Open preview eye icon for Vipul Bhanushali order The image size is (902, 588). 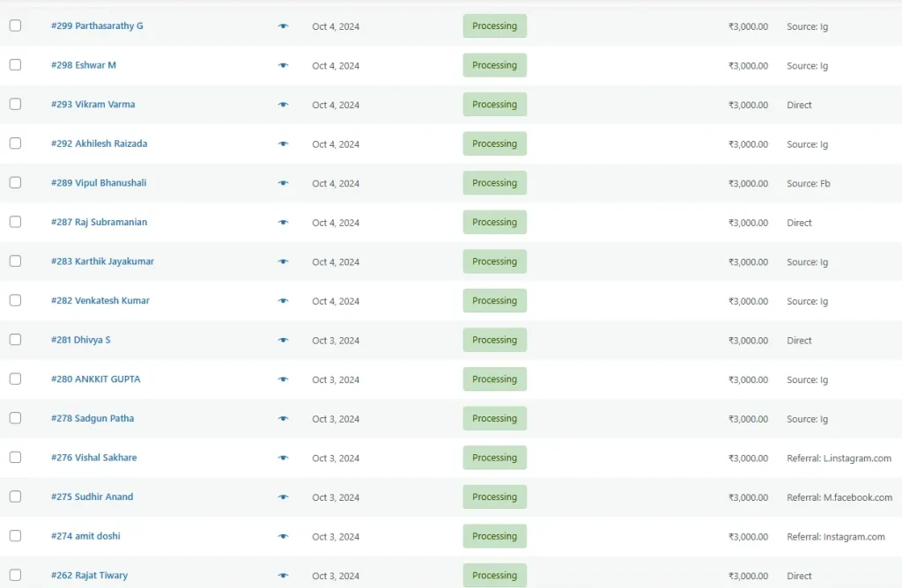(283, 183)
